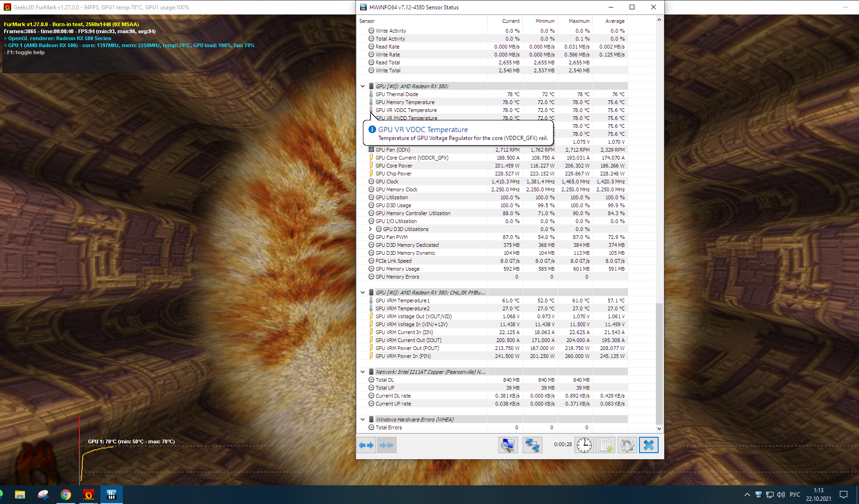Open the monitor with magnifier tool
Screen dimensions: 859x504
coord(508,445)
